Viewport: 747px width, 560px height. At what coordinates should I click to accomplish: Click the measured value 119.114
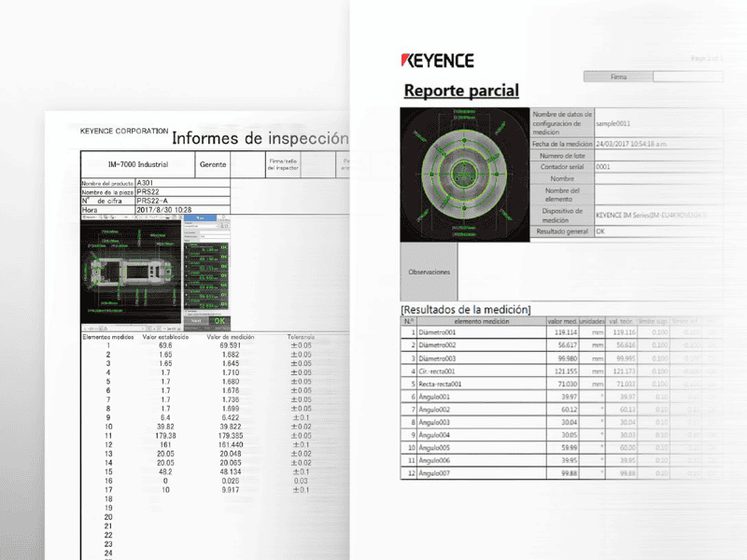(x=566, y=332)
